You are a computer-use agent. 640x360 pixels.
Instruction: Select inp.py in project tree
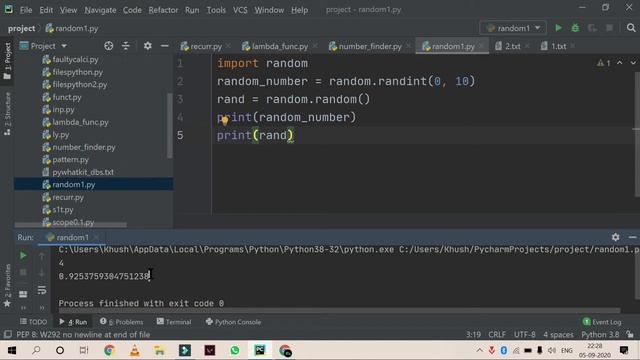click(63, 110)
